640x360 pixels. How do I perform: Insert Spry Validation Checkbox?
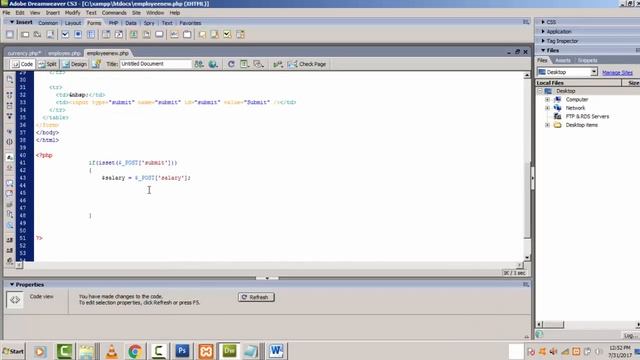click(227, 35)
